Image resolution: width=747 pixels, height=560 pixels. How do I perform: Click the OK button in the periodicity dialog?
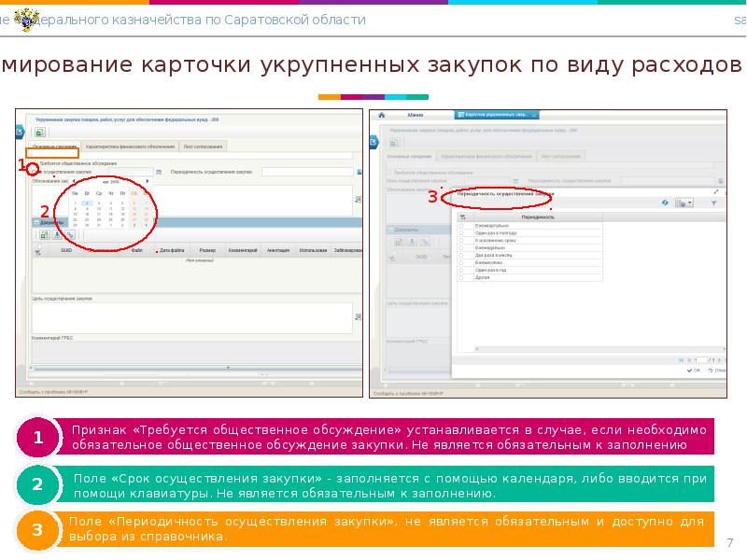[x=693, y=371]
